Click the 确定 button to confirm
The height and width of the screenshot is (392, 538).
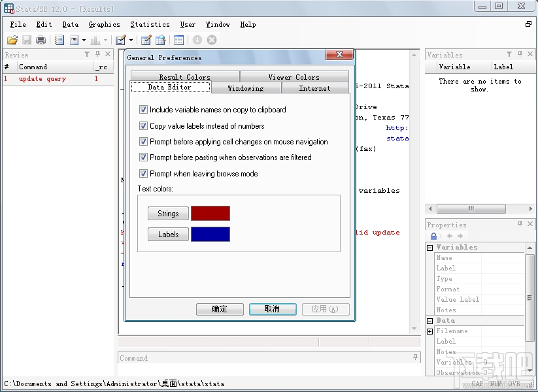click(x=220, y=309)
